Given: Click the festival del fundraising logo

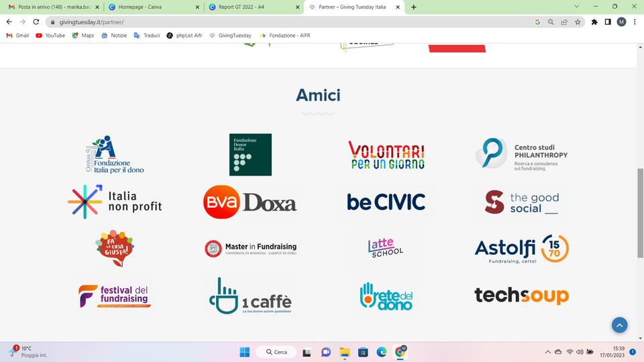Looking at the screenshot, I should [x=115, y=296].
